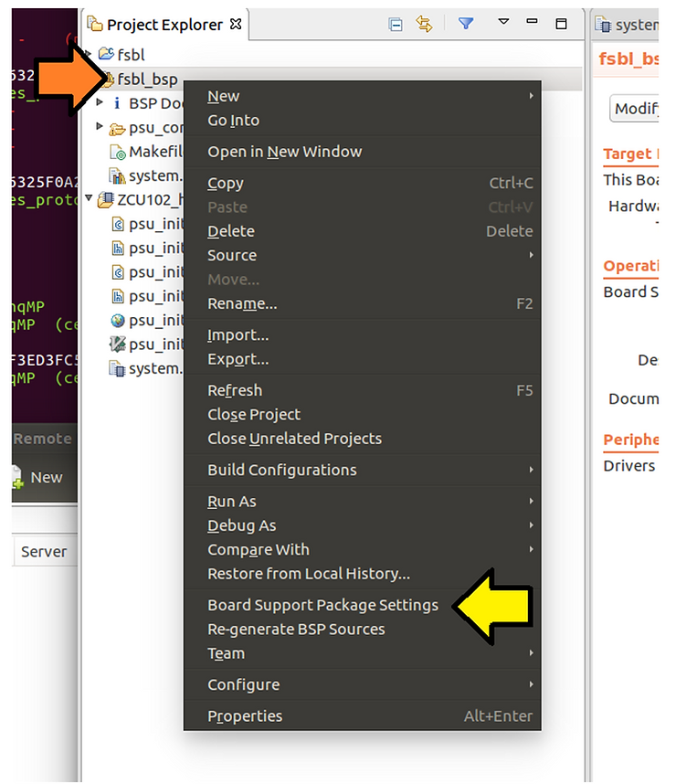The image size is (676, 784).
Task: Open the New submenu
Action: pyautogui.click(x=363, y=96)
